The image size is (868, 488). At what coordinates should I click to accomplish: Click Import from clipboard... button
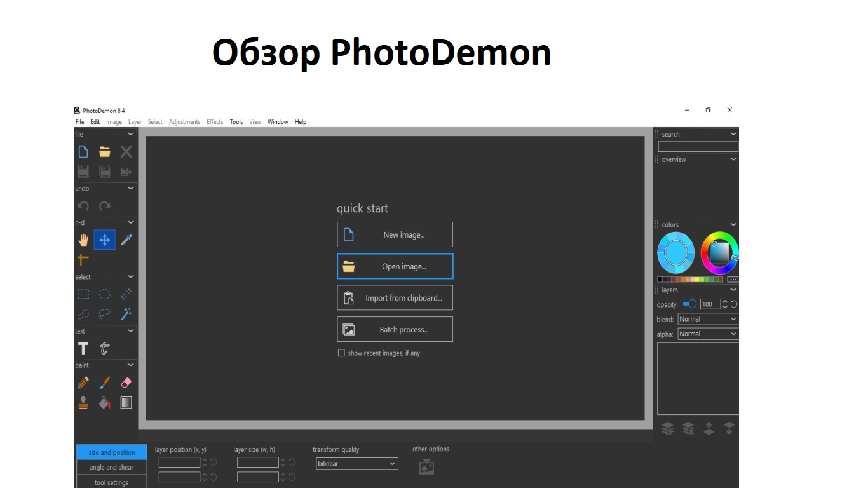395,298
